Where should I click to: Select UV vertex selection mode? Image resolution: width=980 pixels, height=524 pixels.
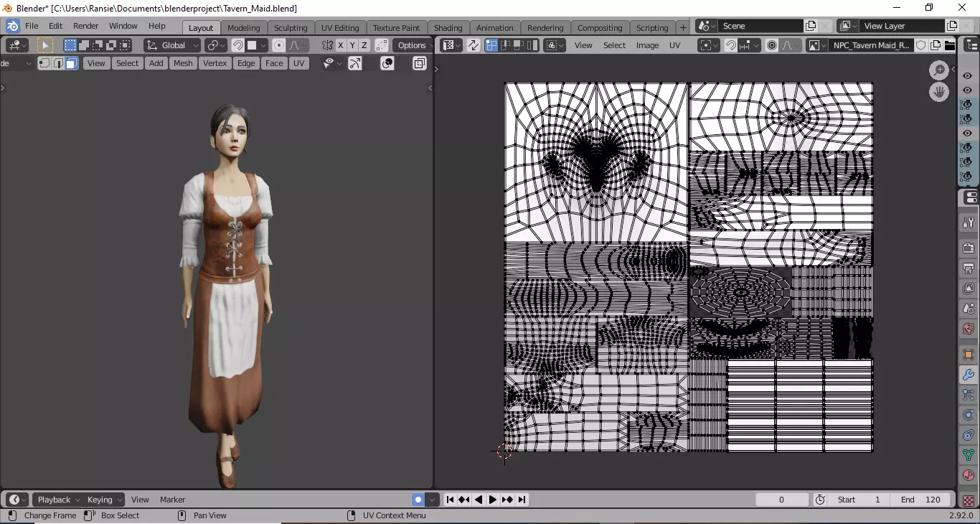point(491,45)
